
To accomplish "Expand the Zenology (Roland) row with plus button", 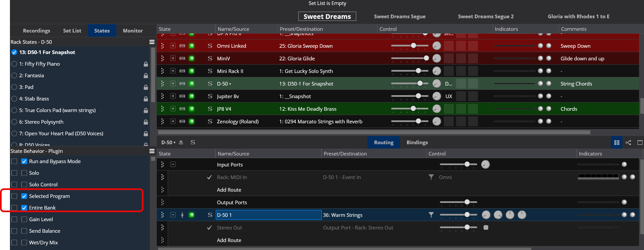I will (173, 121).
